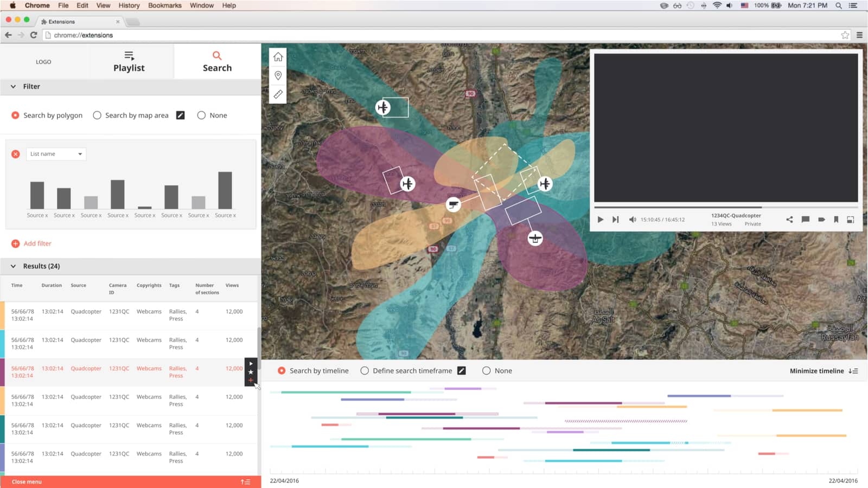This screenshot has height=488, width=868.
Task: Open the 'List name' dropdown
Action: (x=56, y=154)
